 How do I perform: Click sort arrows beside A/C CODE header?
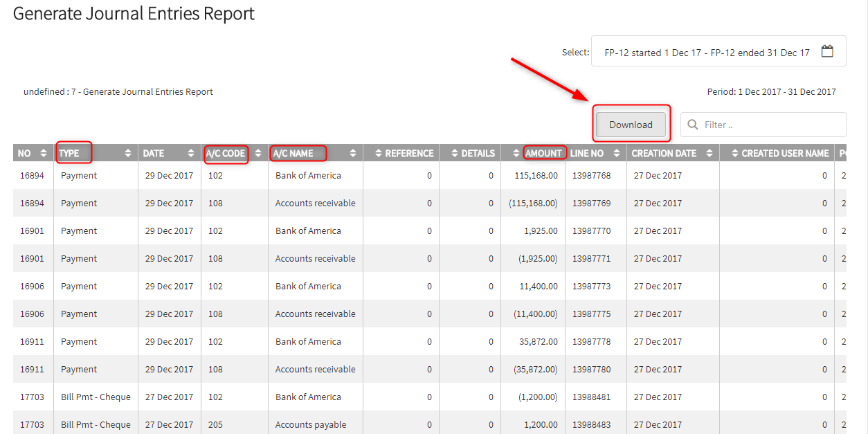tap(258, 153)
